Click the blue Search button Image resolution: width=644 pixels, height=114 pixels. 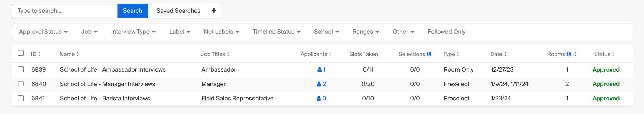tap(132, 11)
